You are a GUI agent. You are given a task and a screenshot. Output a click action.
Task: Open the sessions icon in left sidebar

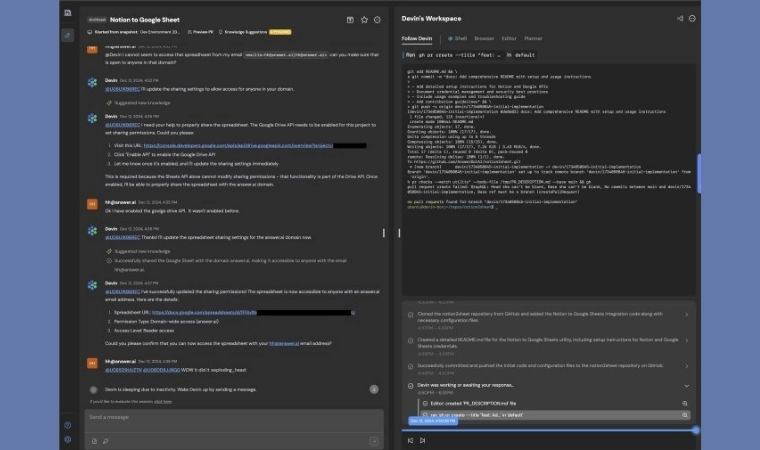(67, 35)
